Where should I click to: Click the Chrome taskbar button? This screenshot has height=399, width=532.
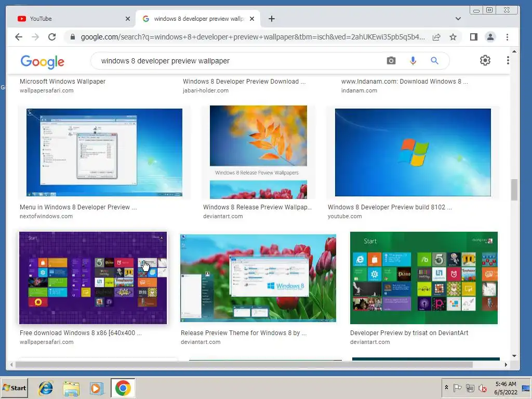[123, 388]
